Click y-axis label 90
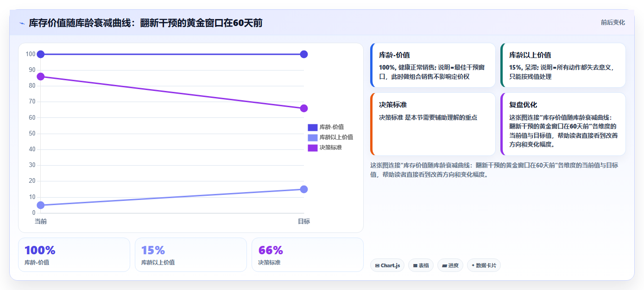This screenshot has height=290, width=644. point(32,70)
